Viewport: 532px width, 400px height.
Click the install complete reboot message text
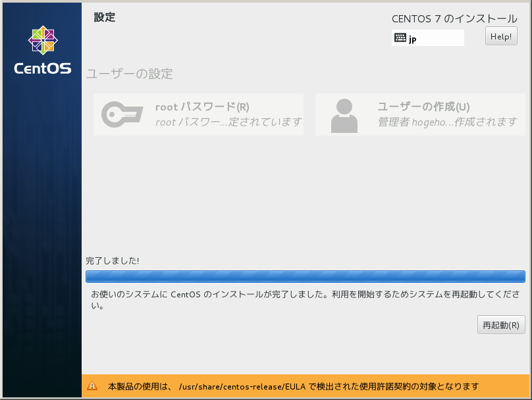[x=306, y=299]
